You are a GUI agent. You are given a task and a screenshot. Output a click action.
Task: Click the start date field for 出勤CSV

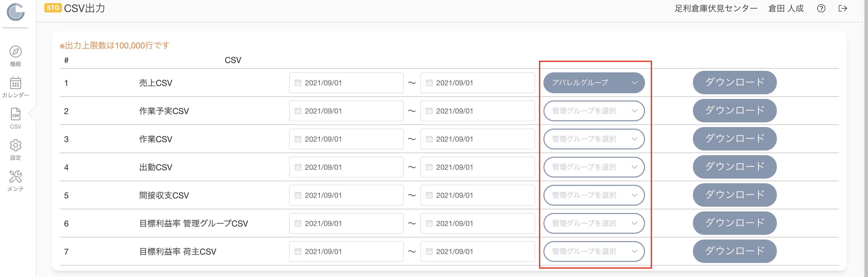(346, 167)
